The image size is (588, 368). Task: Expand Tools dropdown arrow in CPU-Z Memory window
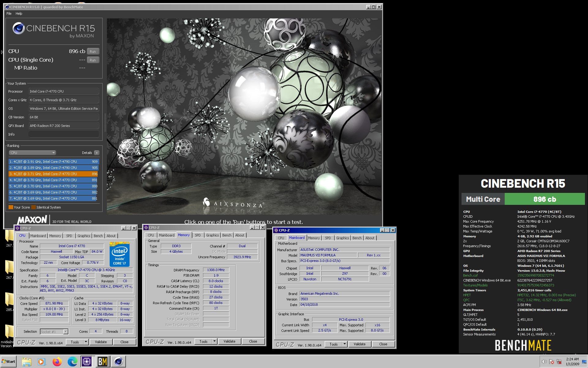215,341
